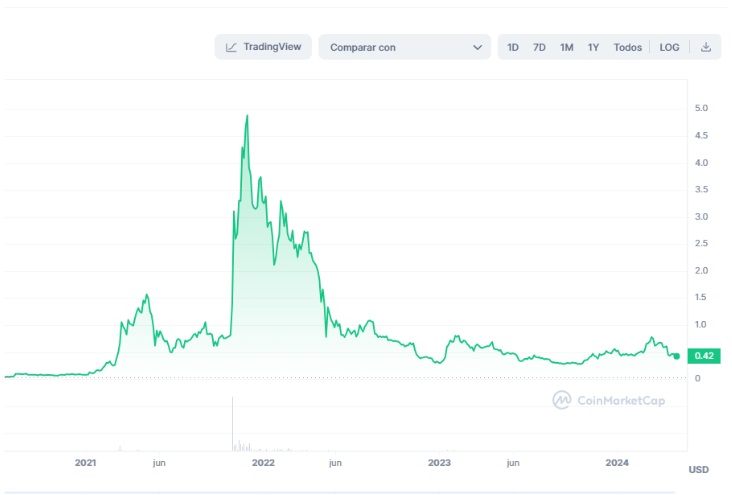Click the green 0.42 price label
The height and width of the screenshot is (495, 732).
[x=704, y=356]
